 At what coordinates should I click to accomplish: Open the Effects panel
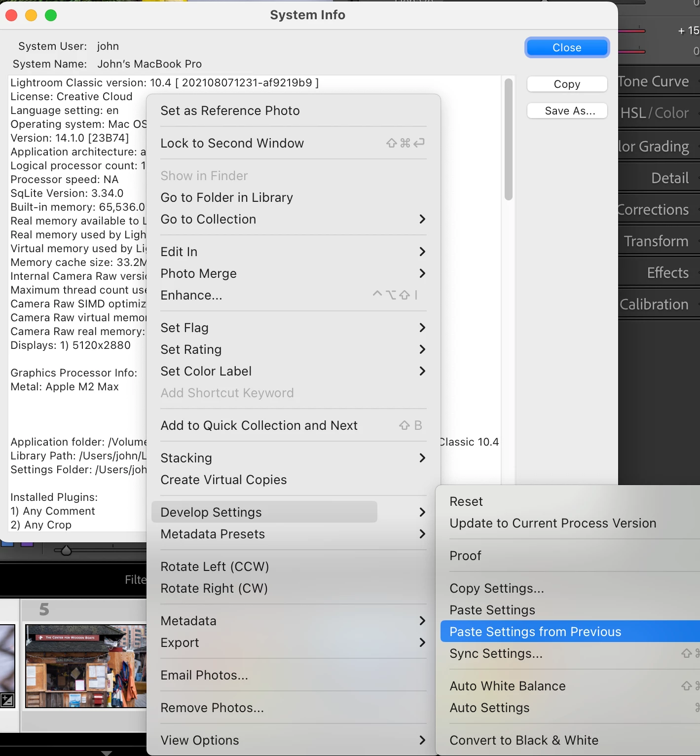659,273
